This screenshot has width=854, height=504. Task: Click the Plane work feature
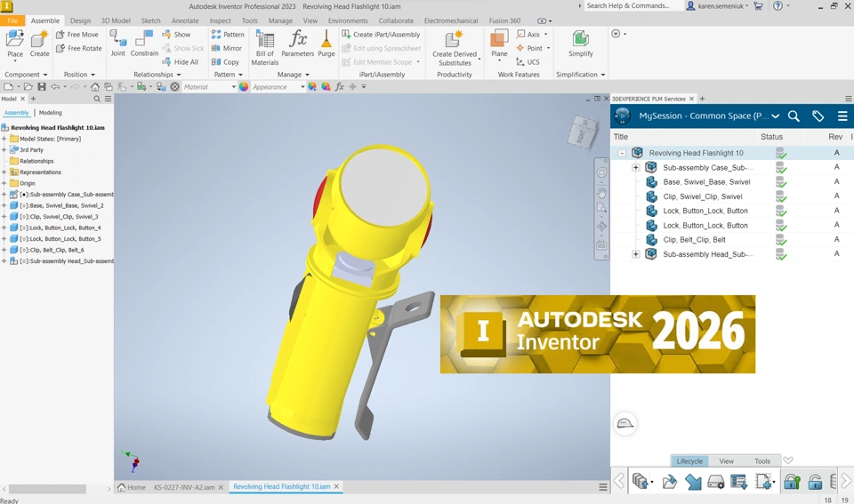tap(499, 44)
